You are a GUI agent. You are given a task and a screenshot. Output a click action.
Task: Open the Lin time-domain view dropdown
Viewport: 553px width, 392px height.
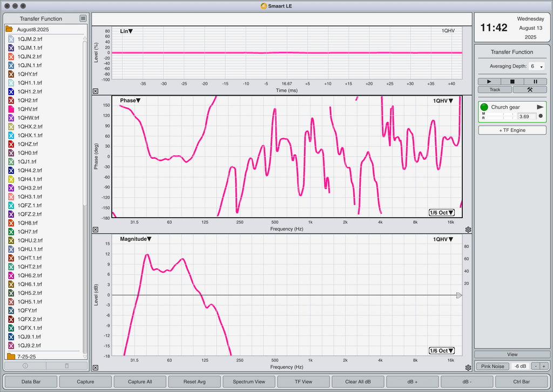click(x=126, y=31)
